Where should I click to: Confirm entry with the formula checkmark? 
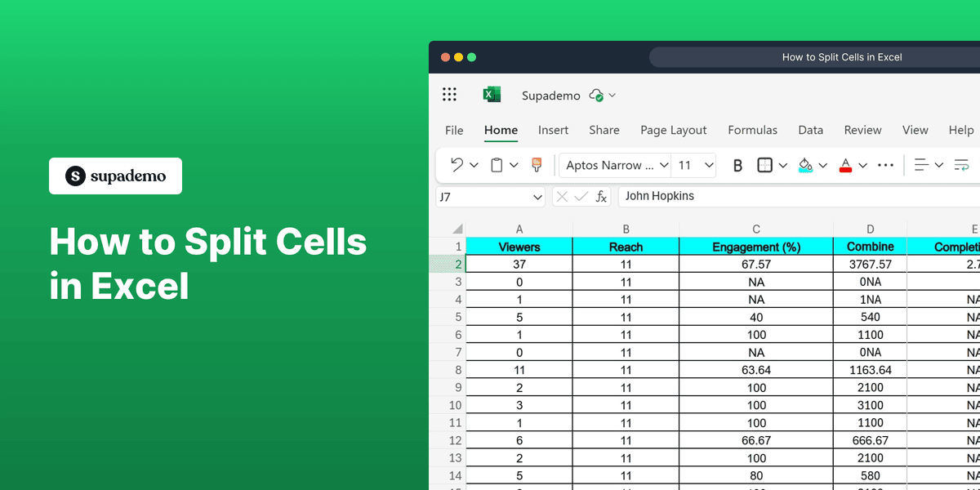581,196
